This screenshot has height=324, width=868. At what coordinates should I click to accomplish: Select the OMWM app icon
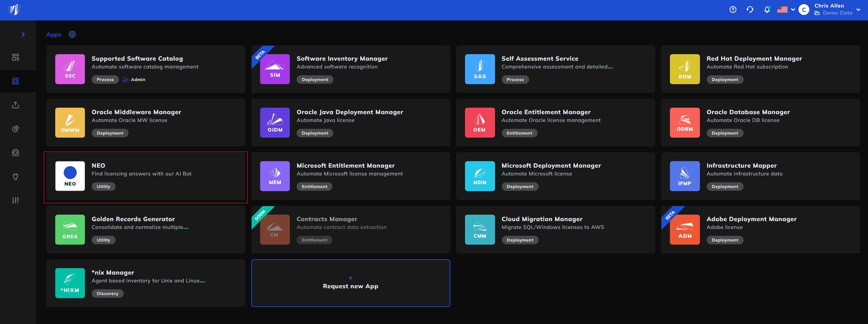[x=70, y=123]
